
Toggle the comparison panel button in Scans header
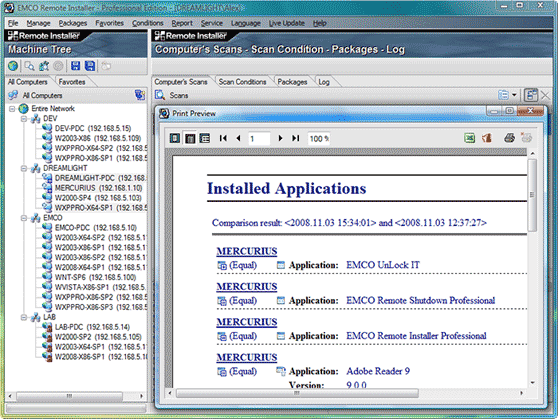tap(531, 95)
